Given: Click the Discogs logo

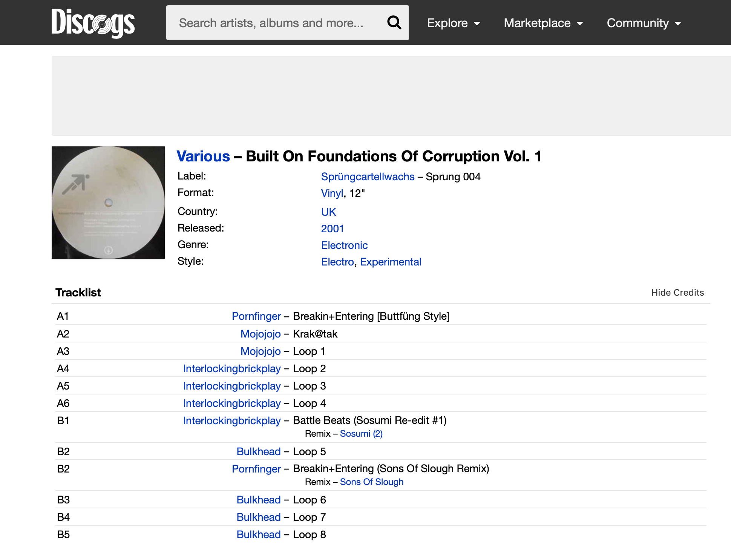Looking at the screenshot, I should point(93,23).
